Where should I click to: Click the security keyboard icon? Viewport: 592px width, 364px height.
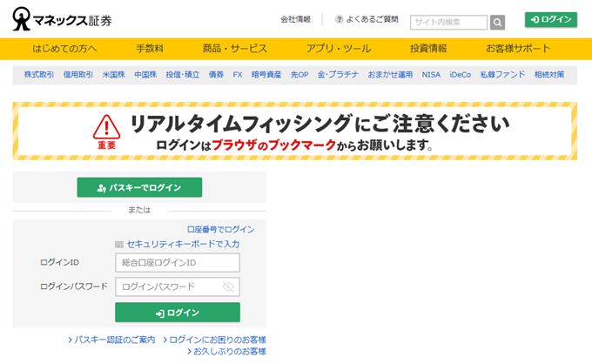tap(119, 245)
